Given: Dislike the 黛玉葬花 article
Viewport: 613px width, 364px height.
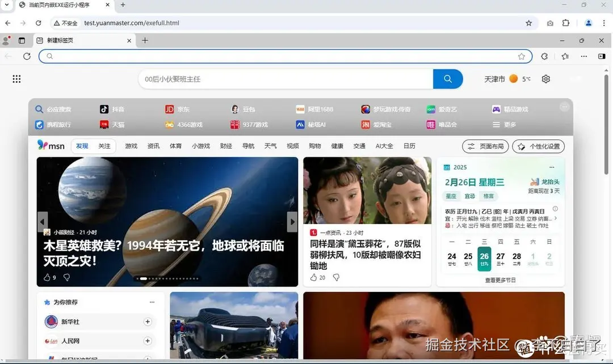Looking at the screenshot, I should pos(336,277).
